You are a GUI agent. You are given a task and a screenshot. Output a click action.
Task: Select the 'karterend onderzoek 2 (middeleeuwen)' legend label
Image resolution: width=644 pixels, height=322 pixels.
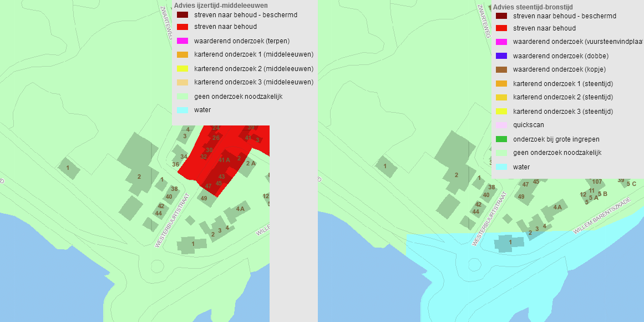click(253, 69)
